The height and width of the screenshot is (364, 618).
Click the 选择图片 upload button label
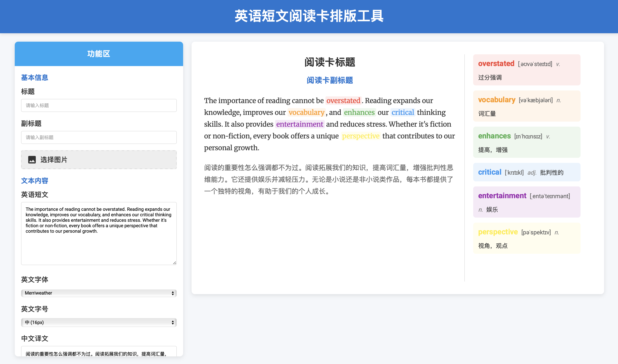(x=54, y=160)
